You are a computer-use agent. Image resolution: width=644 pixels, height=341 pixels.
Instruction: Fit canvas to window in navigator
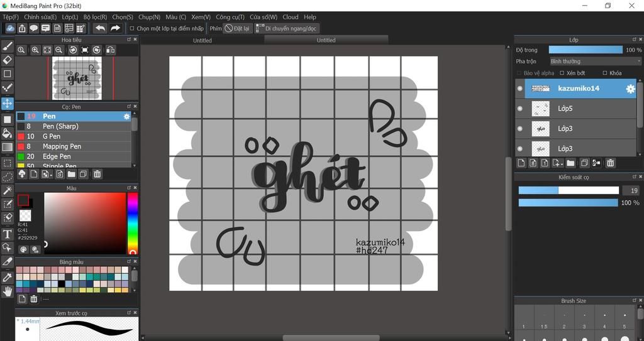tap(47, 50)
